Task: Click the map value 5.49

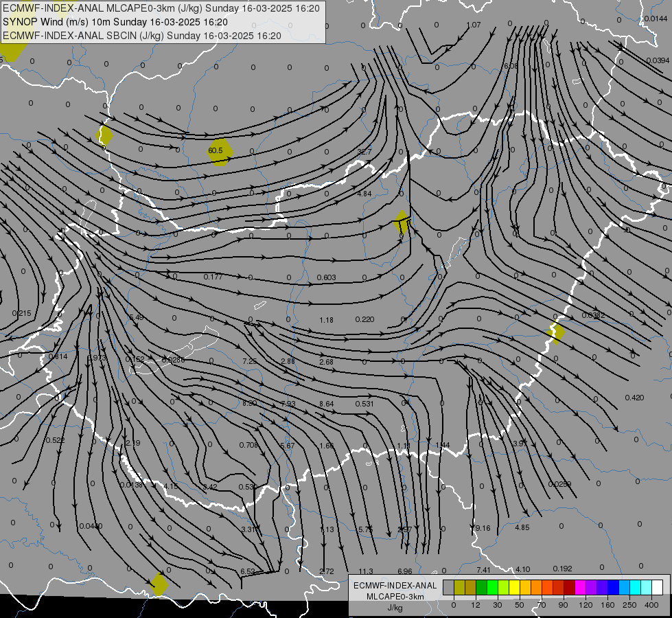Action: pos(137,317)
